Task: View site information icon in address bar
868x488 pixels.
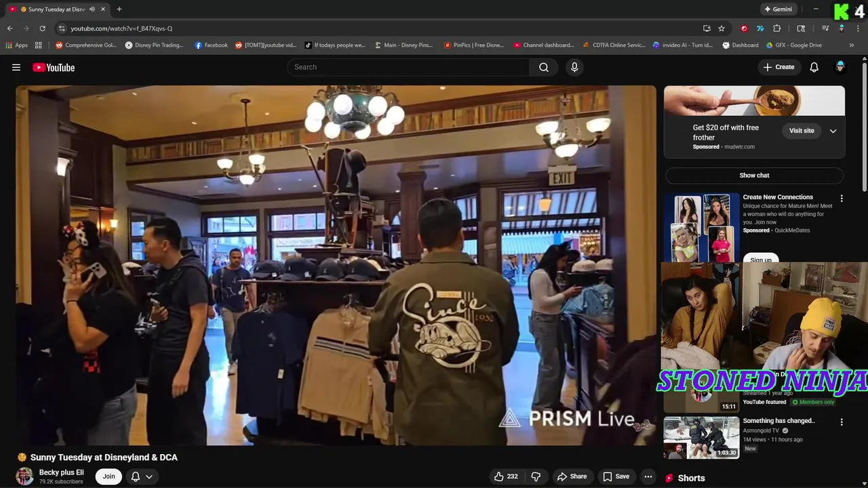Action: tap(62, 28)
